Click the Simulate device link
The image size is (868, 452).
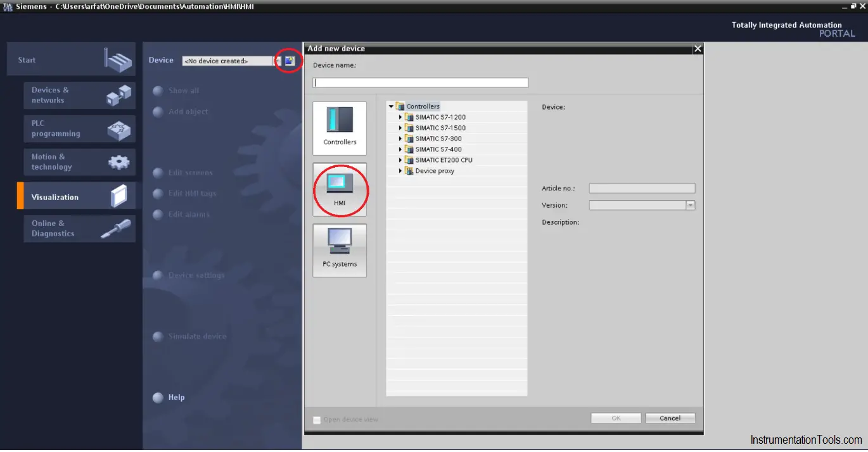(198, 336)
